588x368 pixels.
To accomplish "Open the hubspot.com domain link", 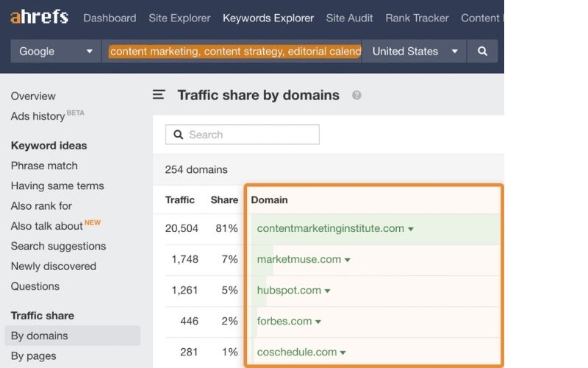I will point(289,290).
